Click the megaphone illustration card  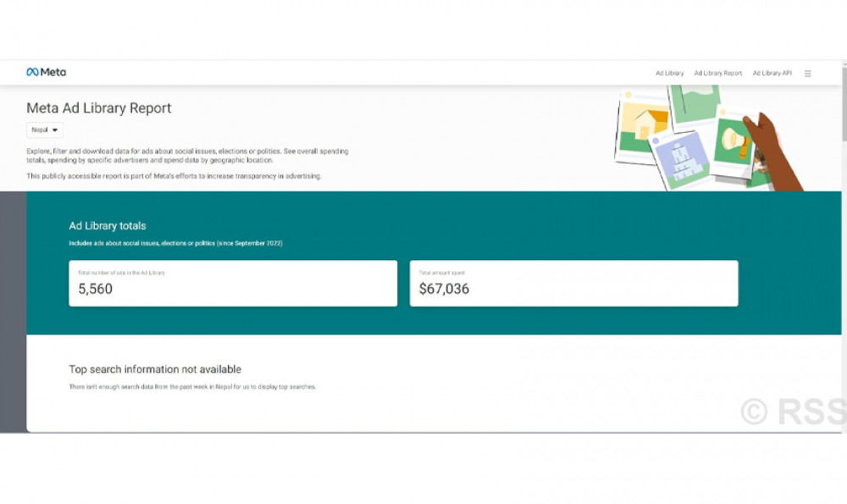731,139
